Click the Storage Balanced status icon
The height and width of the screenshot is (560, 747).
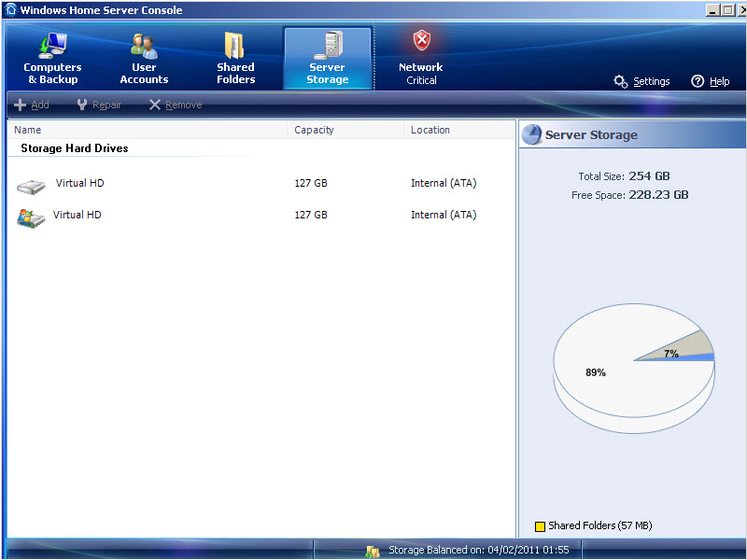coord(373,551)
